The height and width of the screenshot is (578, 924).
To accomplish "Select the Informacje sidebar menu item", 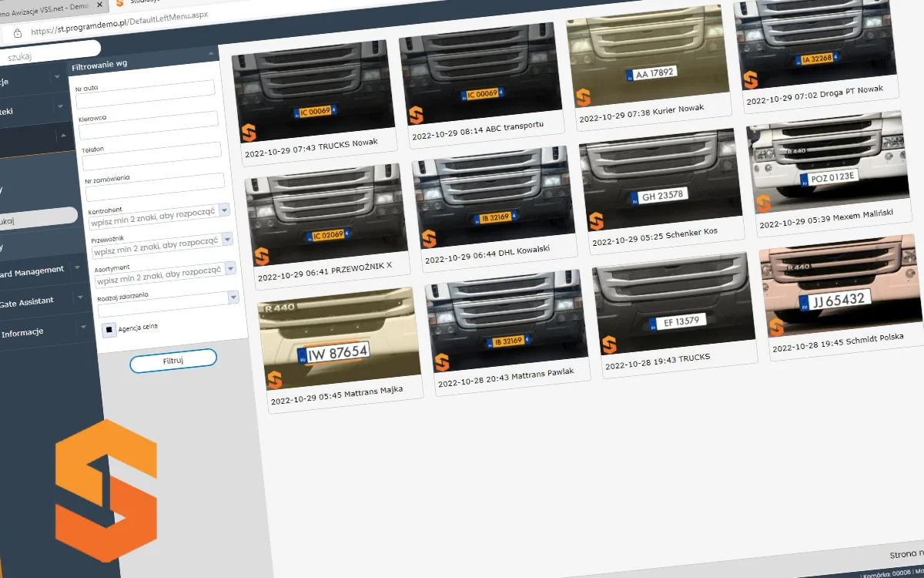I will tap(23, 333).
